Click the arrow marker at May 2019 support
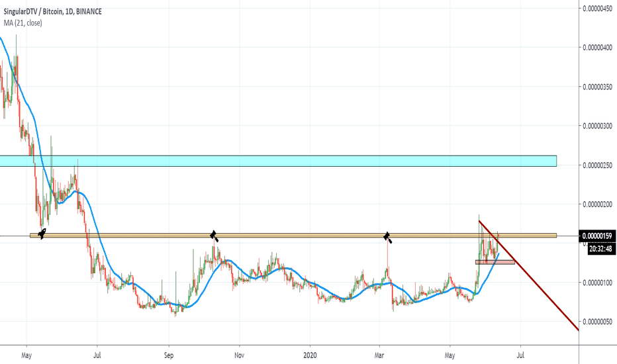This screenshot has width=617, height=364. 42,234
